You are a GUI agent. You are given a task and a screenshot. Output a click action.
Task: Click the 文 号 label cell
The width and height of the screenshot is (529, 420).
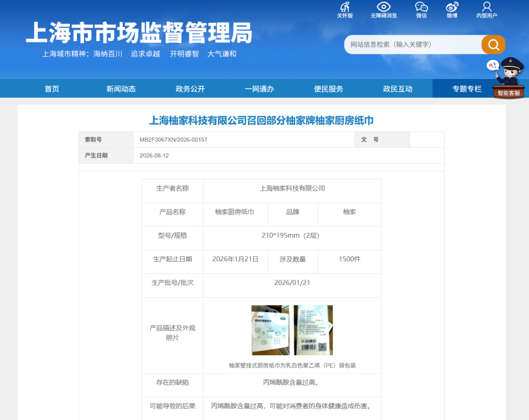382,140
